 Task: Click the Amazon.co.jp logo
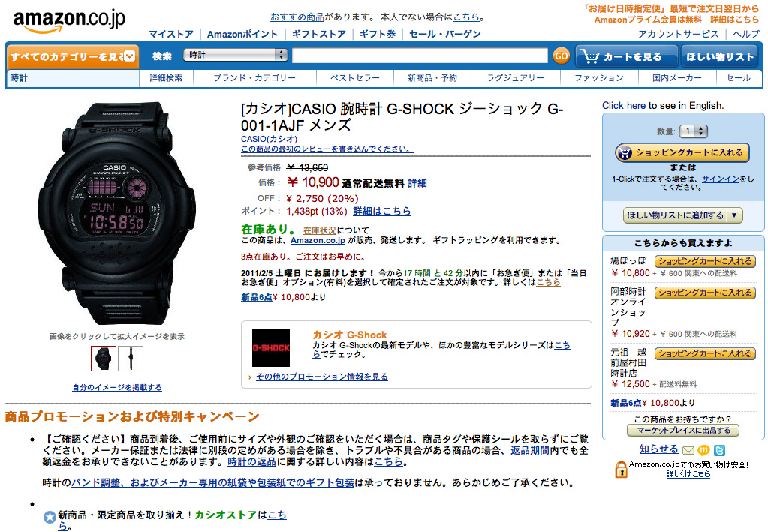tap(69, 20)
